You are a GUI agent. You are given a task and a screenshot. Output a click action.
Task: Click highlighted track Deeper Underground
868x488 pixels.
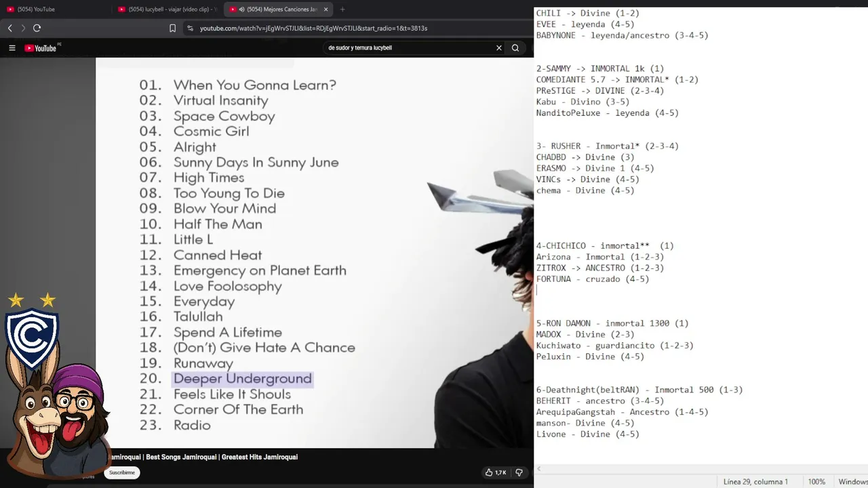click(x=243, y=378)
